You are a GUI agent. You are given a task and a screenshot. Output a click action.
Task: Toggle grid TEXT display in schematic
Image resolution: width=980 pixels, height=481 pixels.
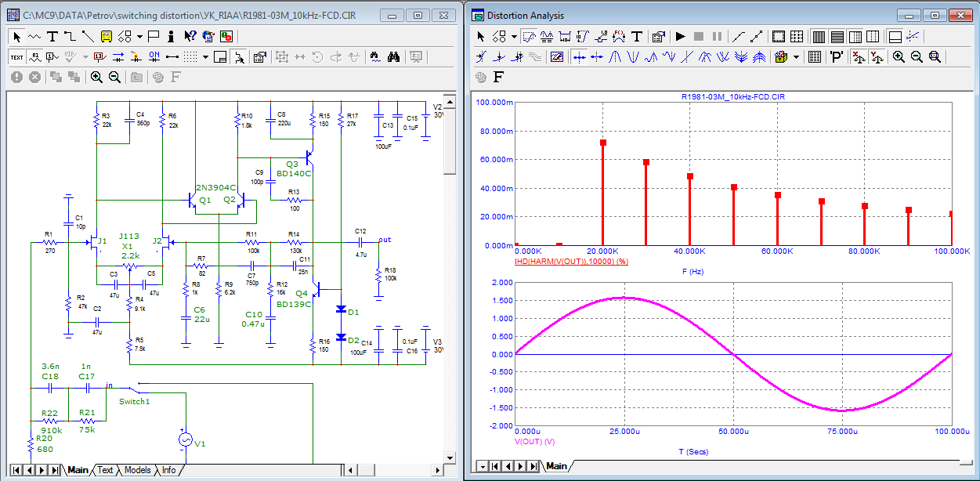point(17,56)
